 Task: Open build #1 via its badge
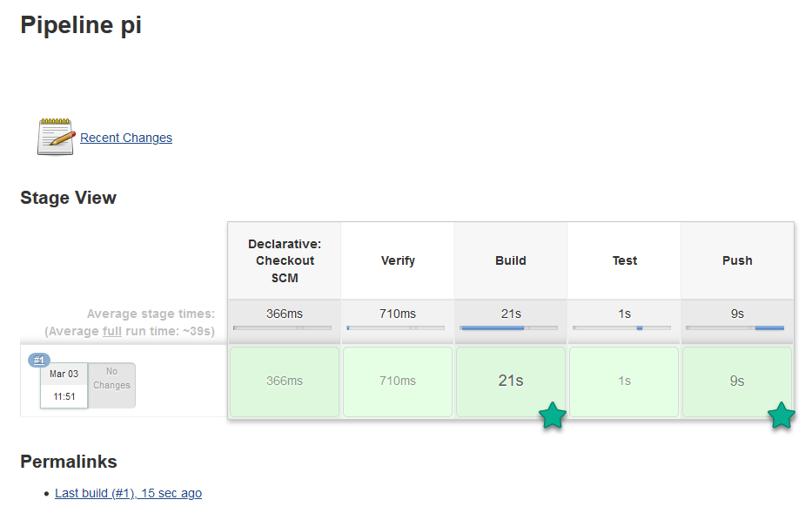[x=39, y=360]
